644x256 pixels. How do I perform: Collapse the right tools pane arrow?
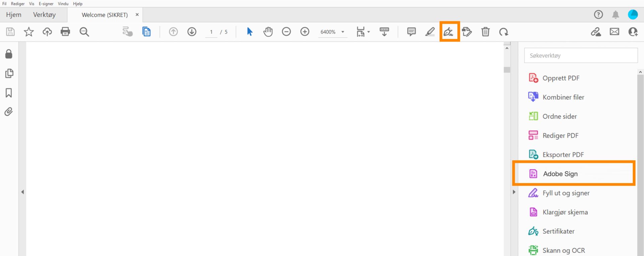coord(514,192)
